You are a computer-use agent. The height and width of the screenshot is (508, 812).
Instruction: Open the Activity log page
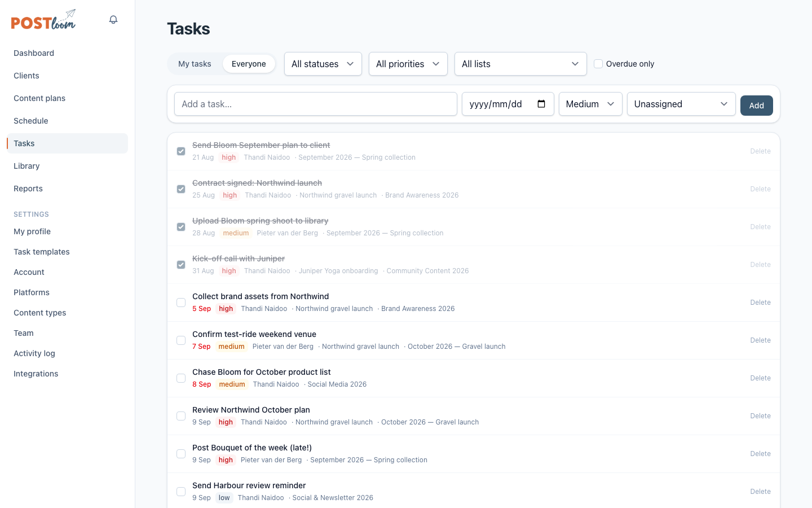click(67, 353)
